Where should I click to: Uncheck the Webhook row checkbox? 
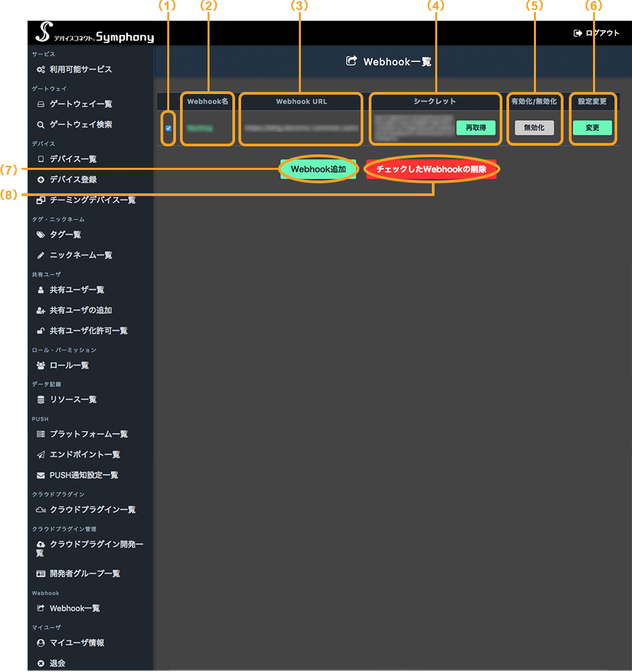169,128
